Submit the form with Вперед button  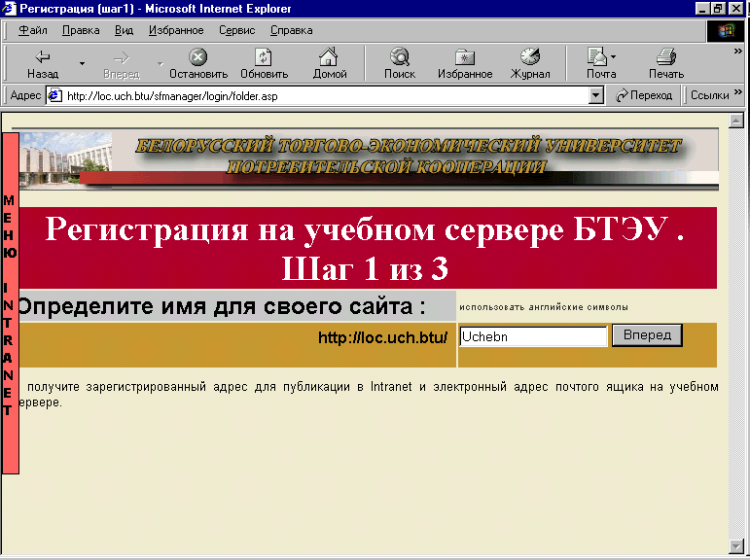[x=647, y=335]
